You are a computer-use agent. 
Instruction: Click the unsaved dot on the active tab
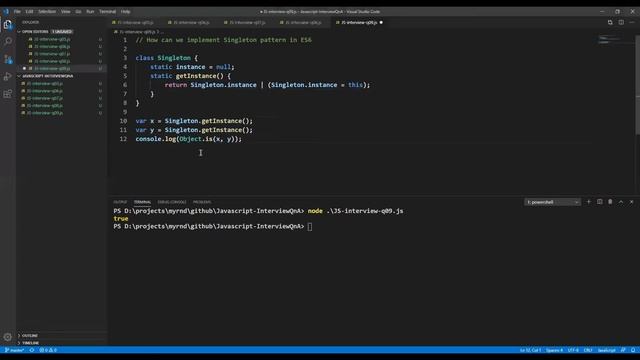(x=381, y=22)
